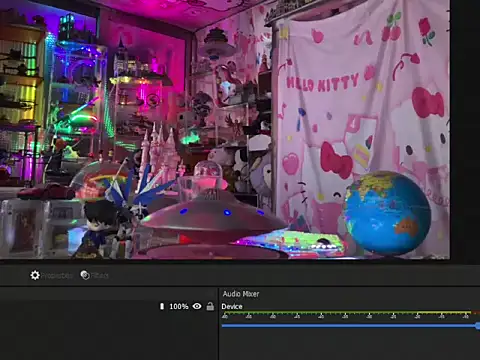Select the source row in the Sources list
480x360 pixels.
[x=108, y=306]
